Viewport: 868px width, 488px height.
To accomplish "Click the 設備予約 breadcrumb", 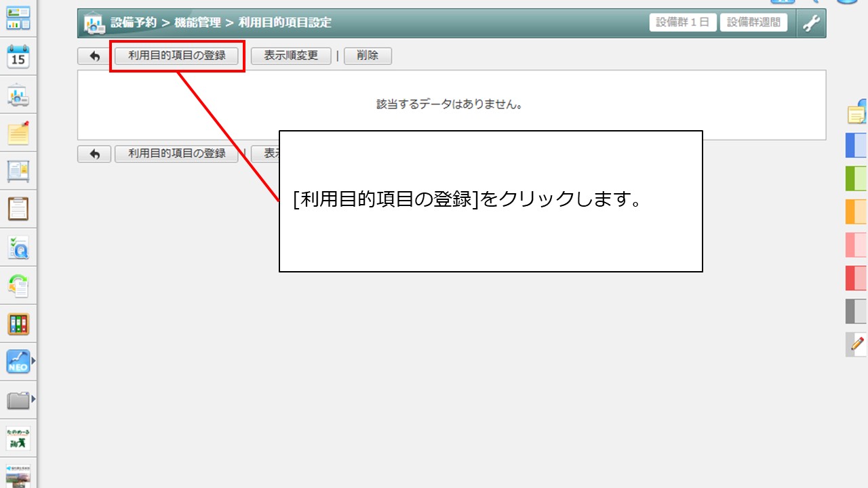I will 134,23.
